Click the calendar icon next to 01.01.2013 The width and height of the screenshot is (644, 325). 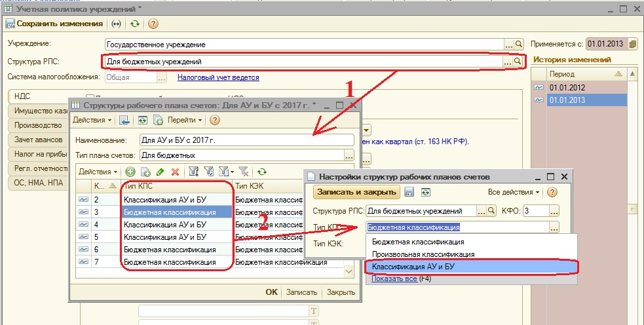pyautogui.click(x=632, y=43)
